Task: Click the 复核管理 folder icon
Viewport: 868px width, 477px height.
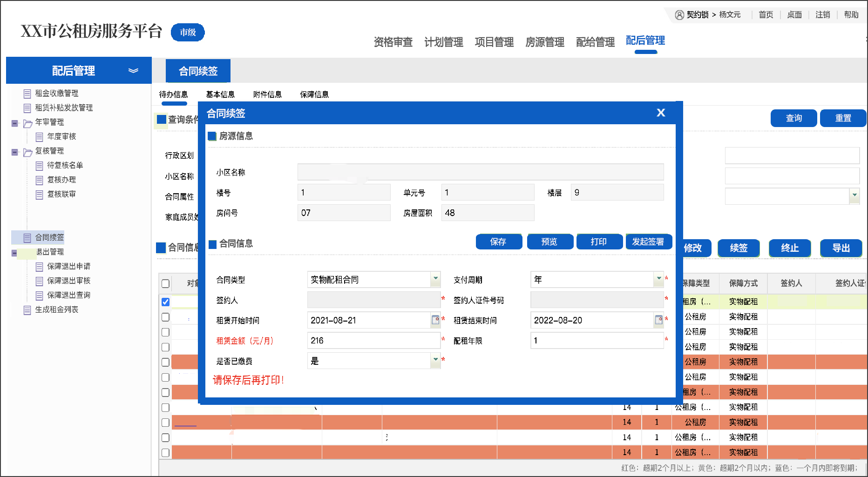Action: [x=27, y=152]
